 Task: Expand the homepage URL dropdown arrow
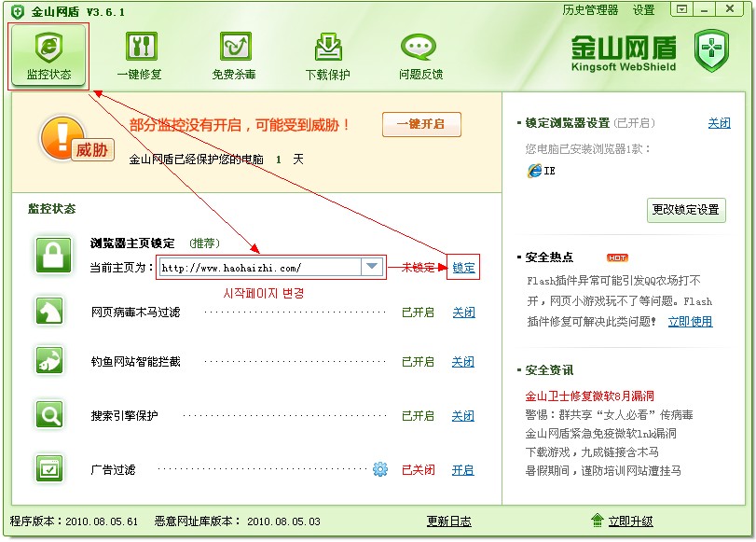click(x=372, y=267)
